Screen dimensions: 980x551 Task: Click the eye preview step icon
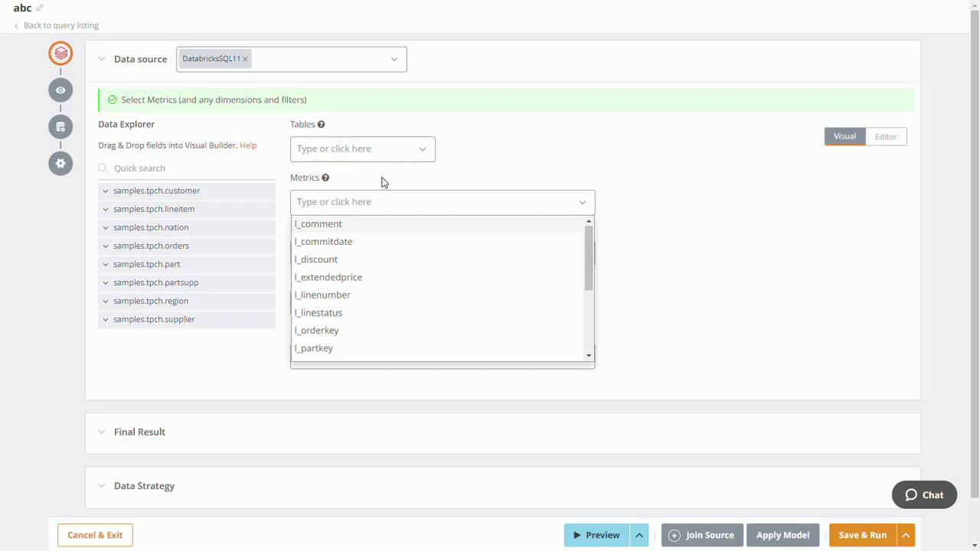point(60,90)
